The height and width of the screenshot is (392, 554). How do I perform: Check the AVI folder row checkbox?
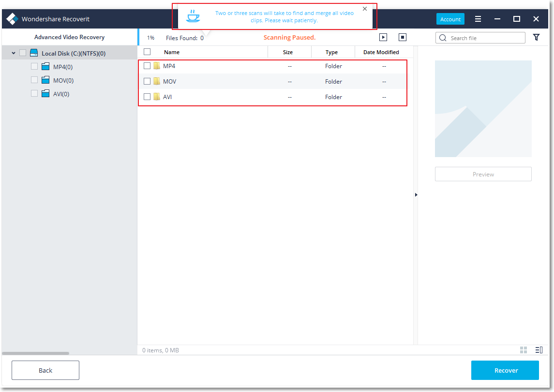pyautogui.click(x=147, y=97)
